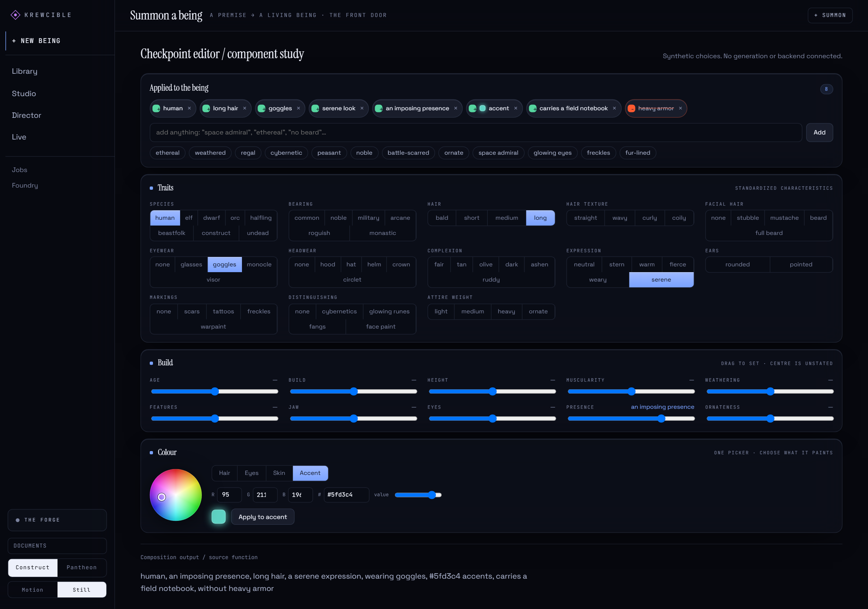
Task: Select fierce expression
Action: click(677, 265)
